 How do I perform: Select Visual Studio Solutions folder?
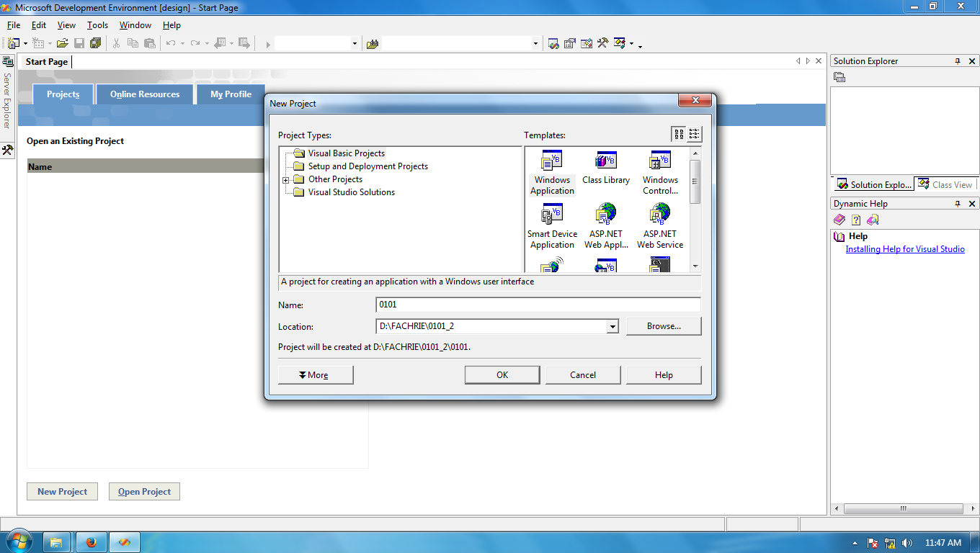point(351,192)
